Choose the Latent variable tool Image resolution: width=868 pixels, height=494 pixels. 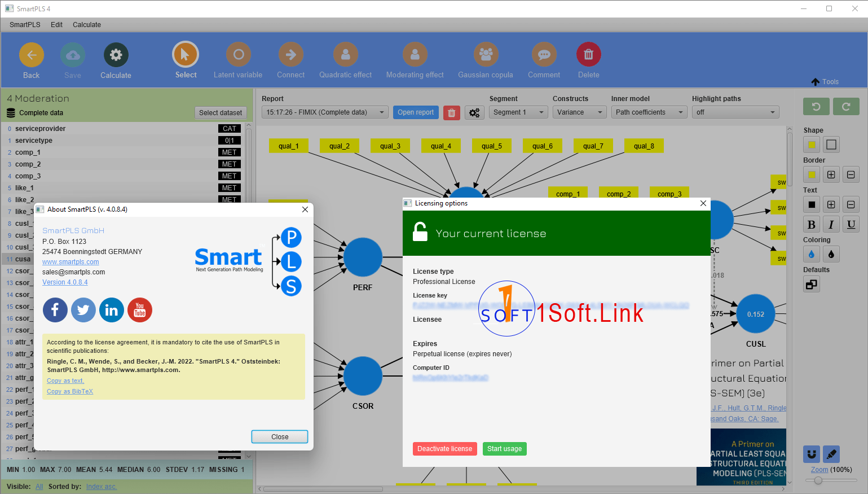[239, 54]
